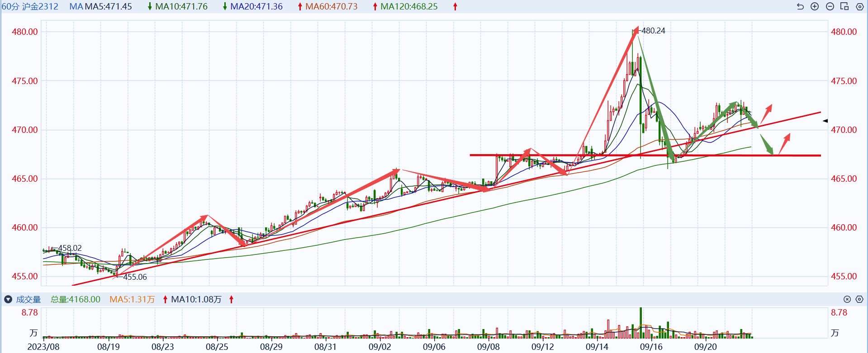Click the MA60:470.73 legend entry
The image size is (868, 353).
(x=331, y=6)
